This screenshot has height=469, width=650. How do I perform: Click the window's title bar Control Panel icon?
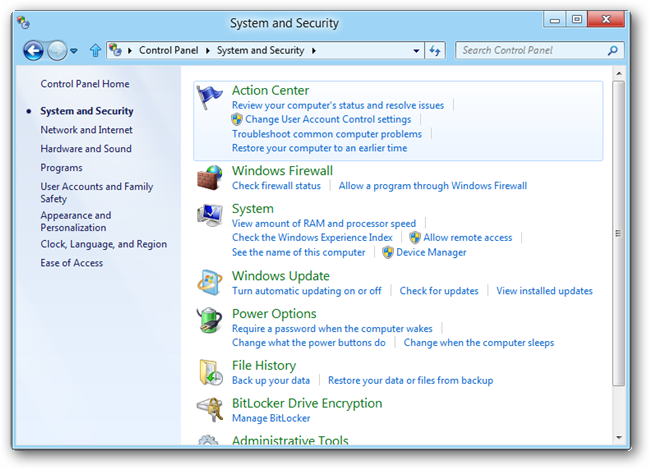point(24,22)
